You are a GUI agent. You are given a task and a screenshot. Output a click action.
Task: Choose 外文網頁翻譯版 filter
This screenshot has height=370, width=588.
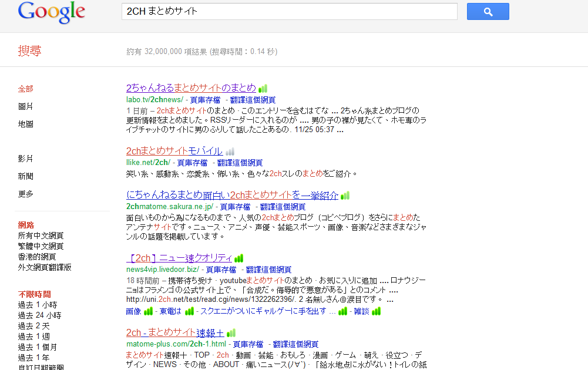(45, 267)
